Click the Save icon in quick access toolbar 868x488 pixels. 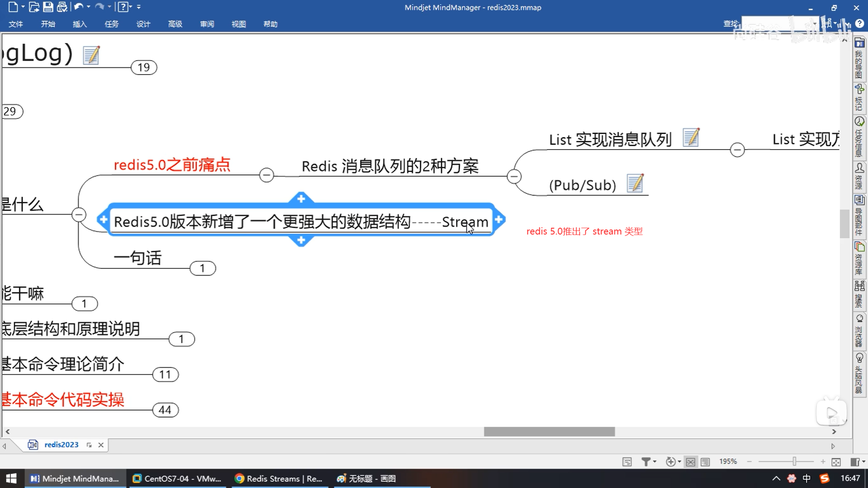(48, 7)
